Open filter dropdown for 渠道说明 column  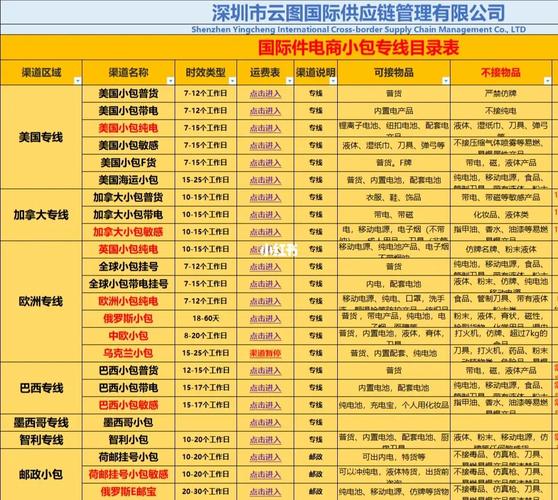[x=333, y=81]
